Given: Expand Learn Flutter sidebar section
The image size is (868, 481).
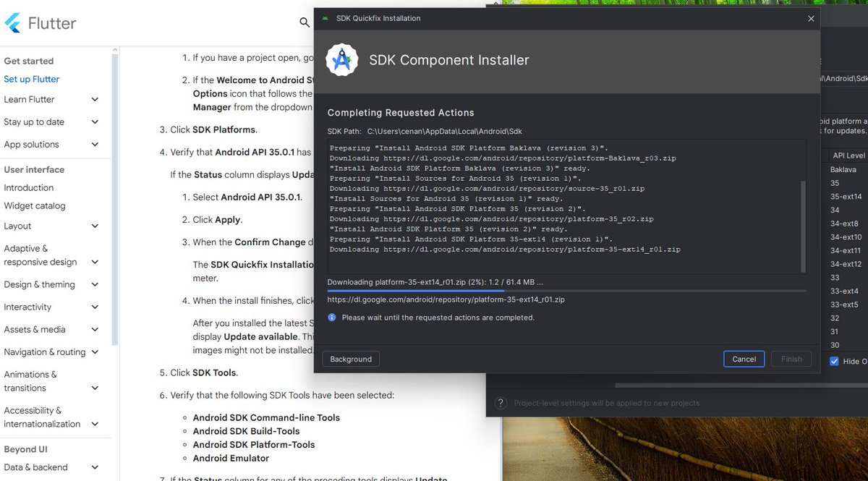Looking at the screenshot, I should tap(95, 100).
